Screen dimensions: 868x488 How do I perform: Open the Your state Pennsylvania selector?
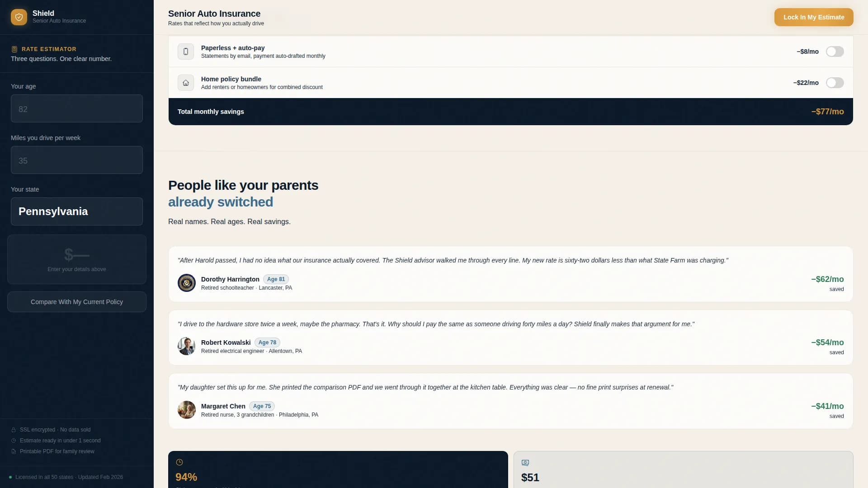pos(77,211)
